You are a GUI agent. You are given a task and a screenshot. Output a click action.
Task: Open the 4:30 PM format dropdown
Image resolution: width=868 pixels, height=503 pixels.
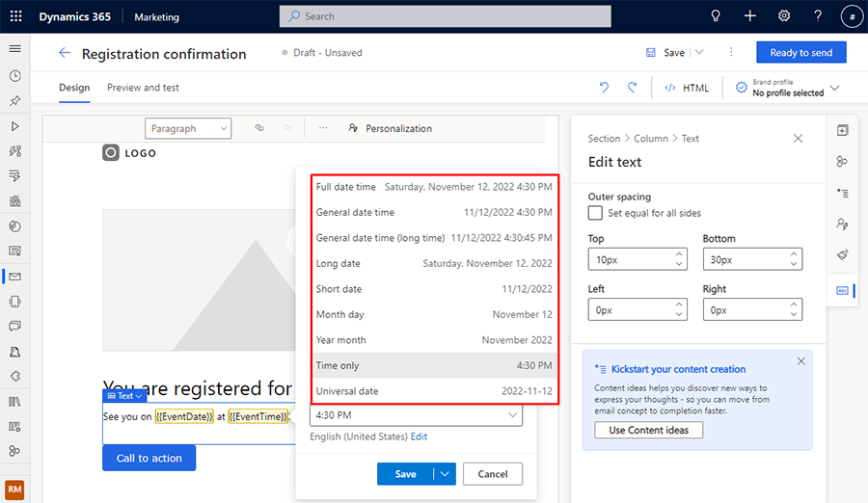(416, 415)
